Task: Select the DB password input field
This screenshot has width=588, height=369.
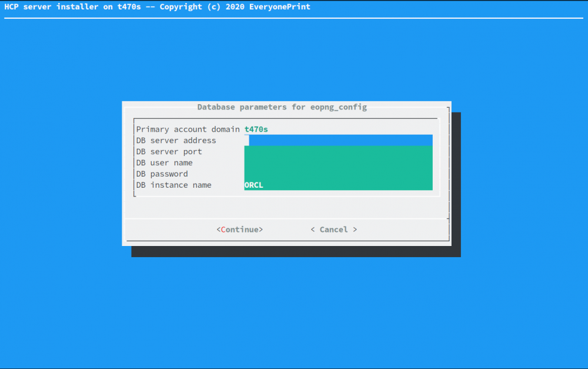Action: tap(338, 174)
